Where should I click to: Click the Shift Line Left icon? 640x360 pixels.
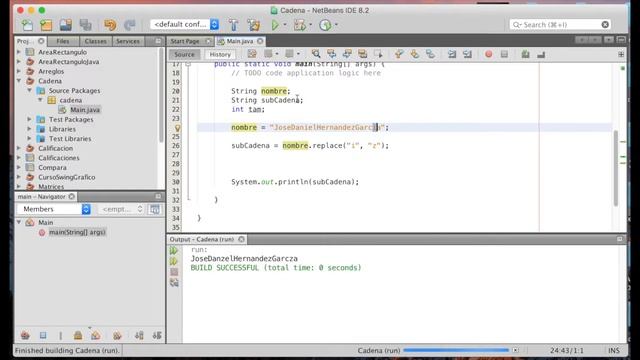point(452,54)
